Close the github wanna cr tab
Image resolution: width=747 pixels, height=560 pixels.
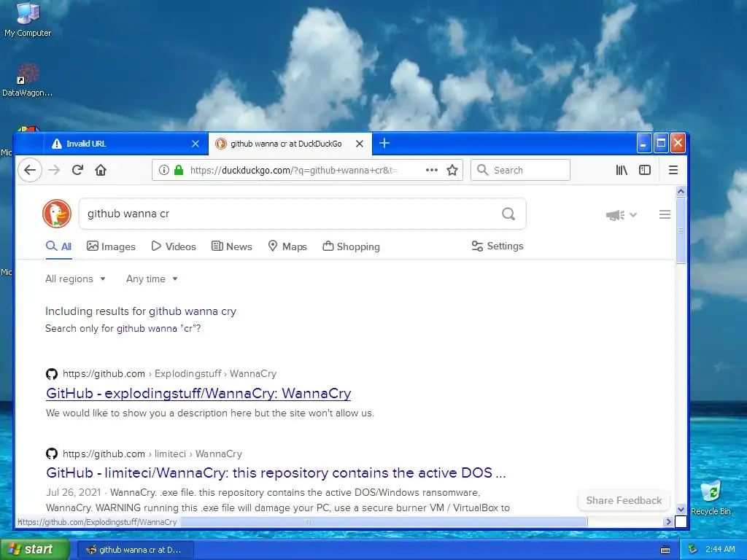pyautogui.click(x=360, y=144)
